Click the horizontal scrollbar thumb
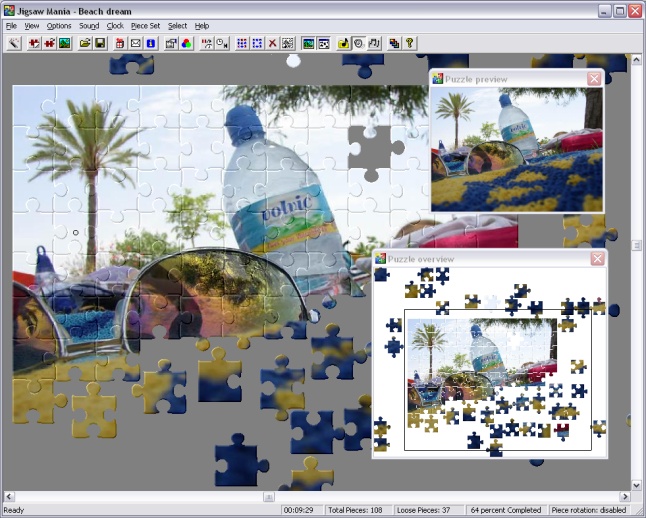Image resolution: width=646 pixels, height=518 pixels. tap(269, 497)
